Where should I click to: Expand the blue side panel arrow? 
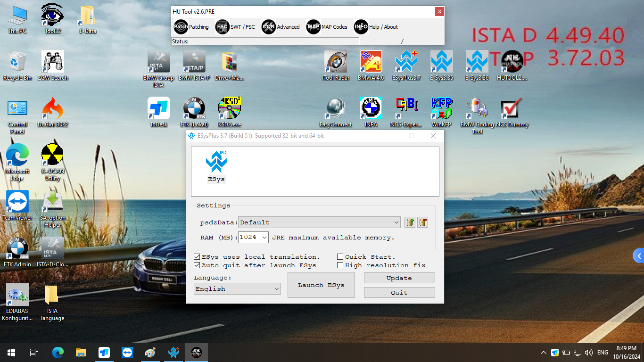point(639,256)
